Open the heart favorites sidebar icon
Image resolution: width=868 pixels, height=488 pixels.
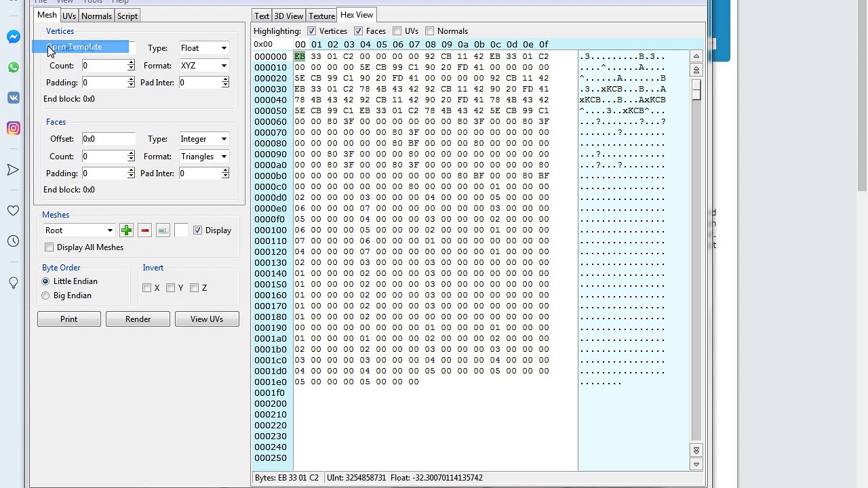pos(14,211)
